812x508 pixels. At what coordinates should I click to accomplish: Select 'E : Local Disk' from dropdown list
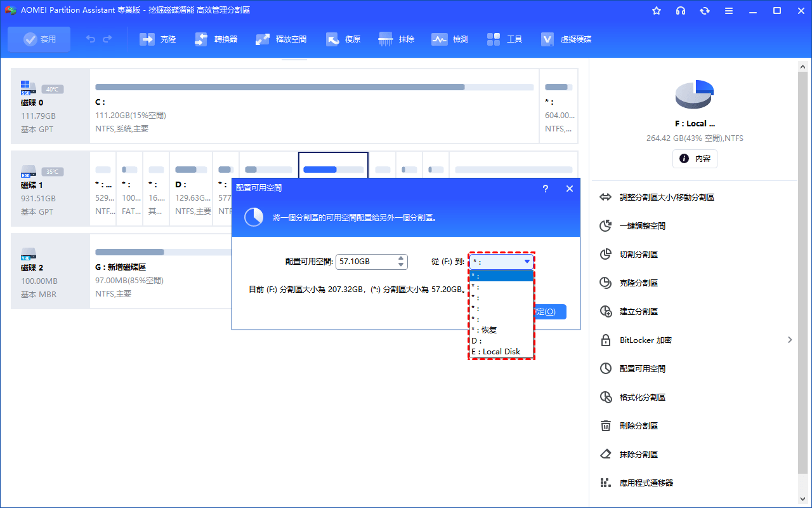pyautogui.click(x=501, y=351)
